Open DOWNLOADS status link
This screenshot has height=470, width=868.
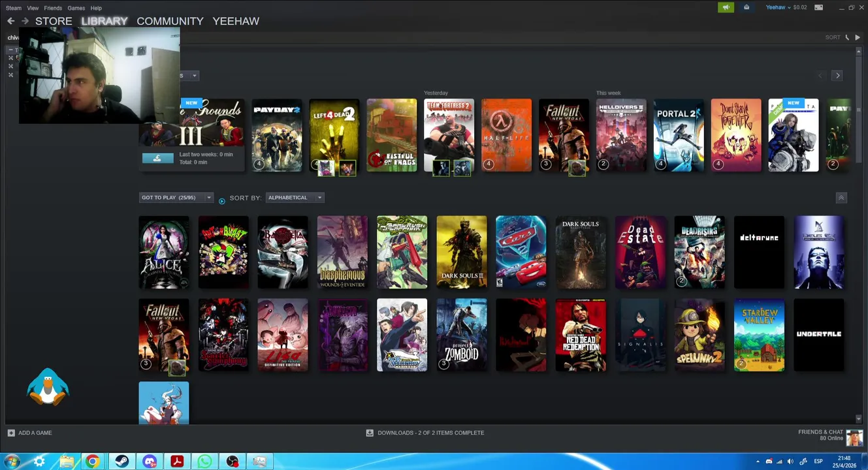point(425,433)
